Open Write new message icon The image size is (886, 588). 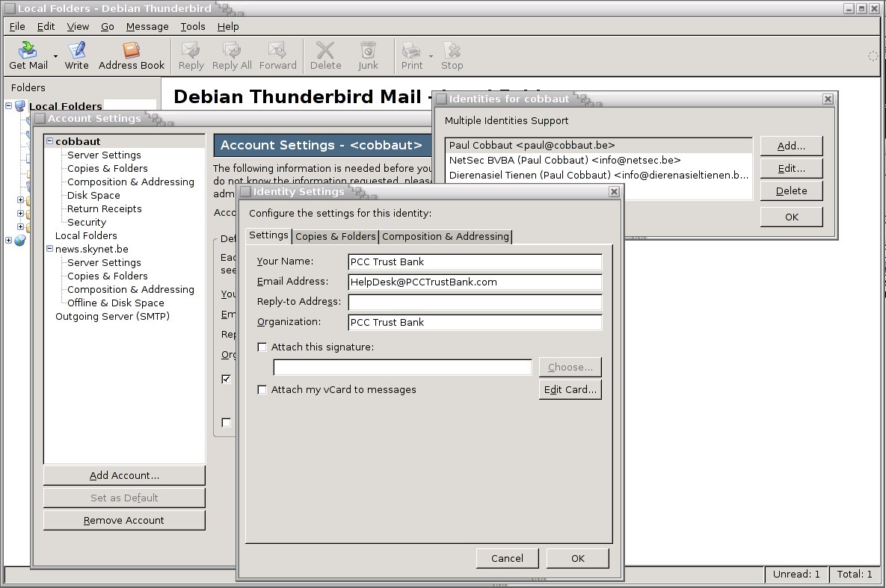(76, 50)
